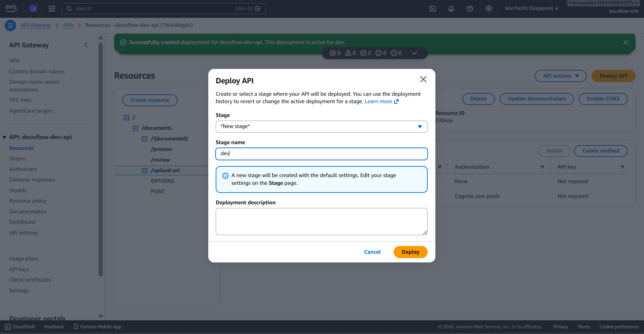644x334 pixels.
Task: Open CloudShell from the top bar icon
Action: pos(433,9)
